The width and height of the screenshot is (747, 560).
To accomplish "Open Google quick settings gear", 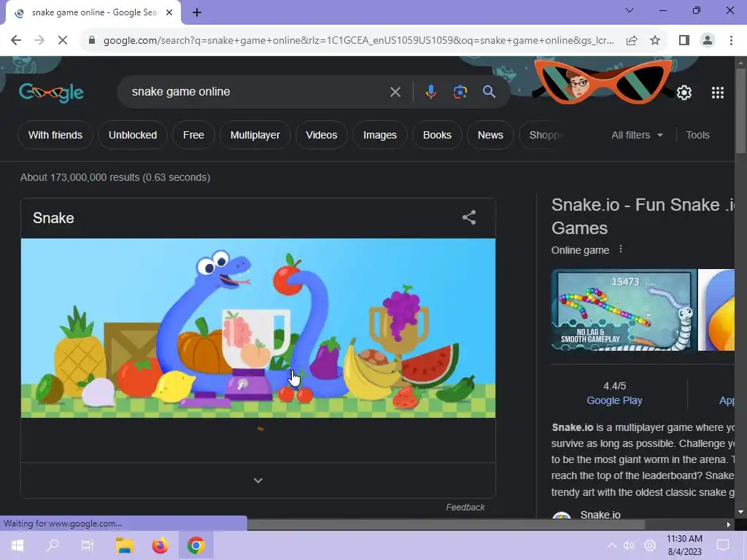I will 684,93.
